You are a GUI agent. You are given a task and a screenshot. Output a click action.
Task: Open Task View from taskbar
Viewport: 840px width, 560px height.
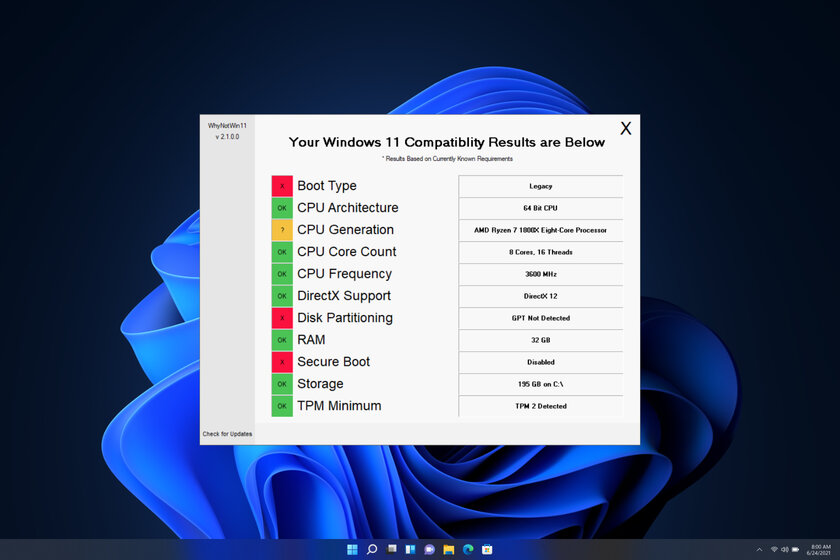click(392, 549)
